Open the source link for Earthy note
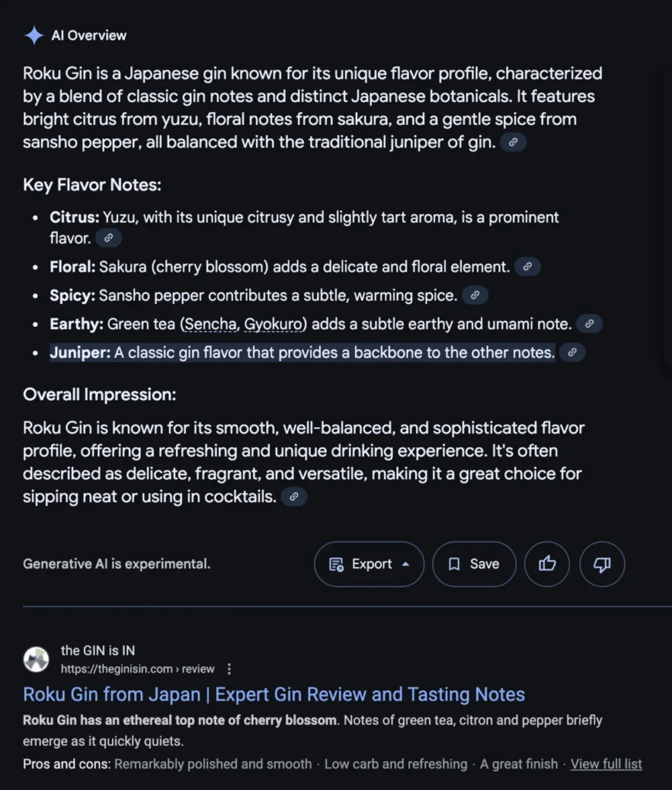This screenshot has height=790, width=672. (589, 324)
